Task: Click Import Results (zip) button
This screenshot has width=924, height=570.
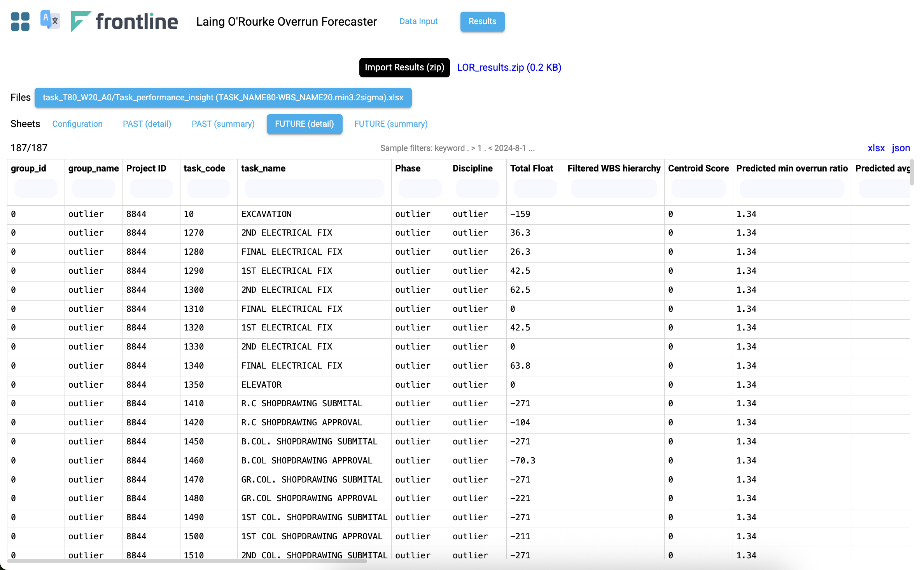Action: (404, 67)
